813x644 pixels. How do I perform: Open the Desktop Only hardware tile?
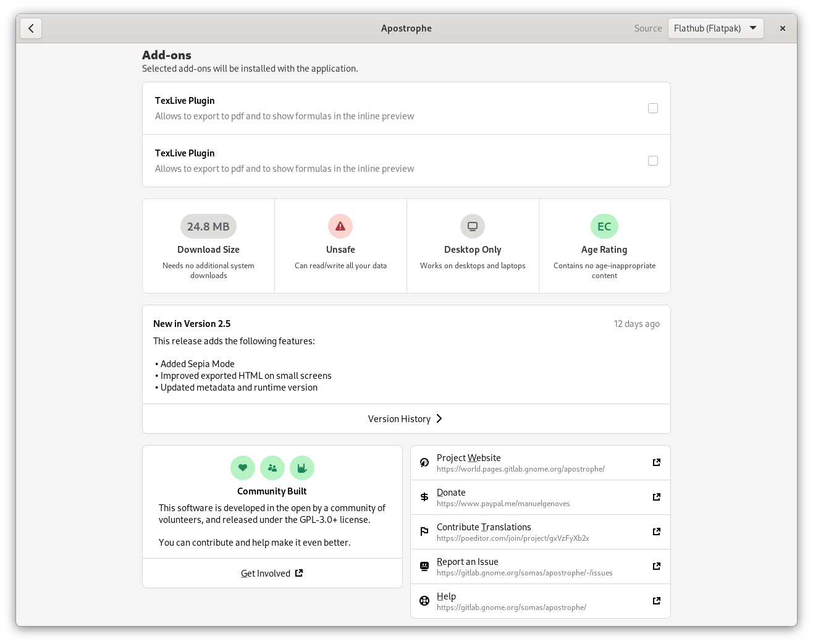click(x=473, y=246)
